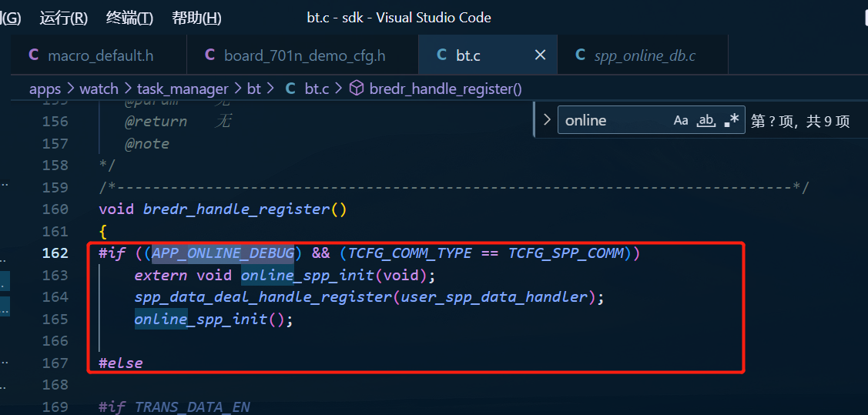Click the dashed comment line 159
Image resolution: width=868 pixels, height=415 pixels.
tap(454, 187)
